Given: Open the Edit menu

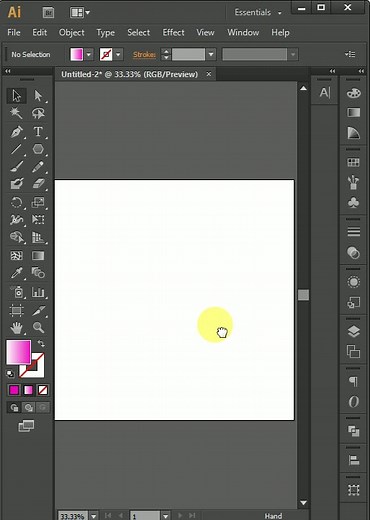Looking at the screenshot, I should 39,33.
